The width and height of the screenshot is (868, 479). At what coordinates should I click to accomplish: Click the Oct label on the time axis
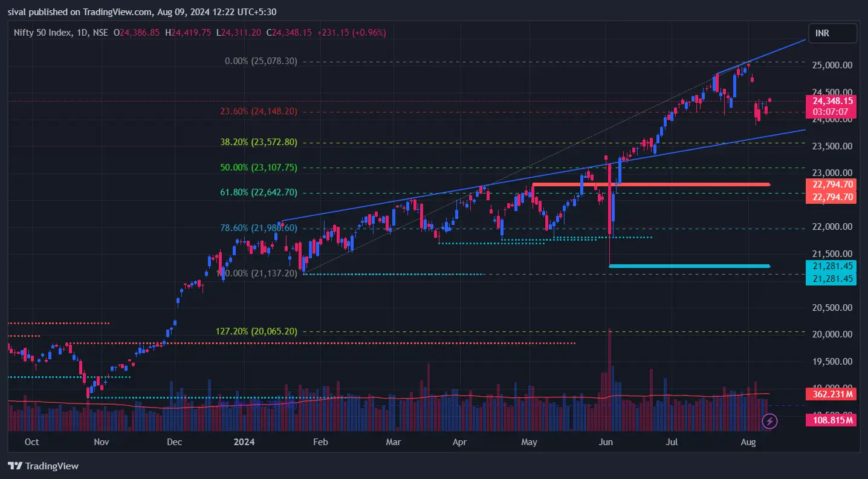tap(32, 442)
